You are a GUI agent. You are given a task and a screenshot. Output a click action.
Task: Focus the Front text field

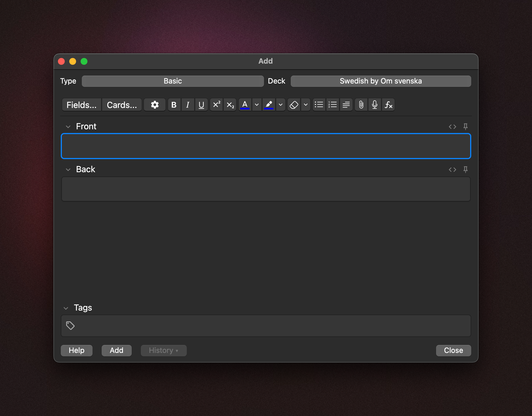(x=266, y=146)
